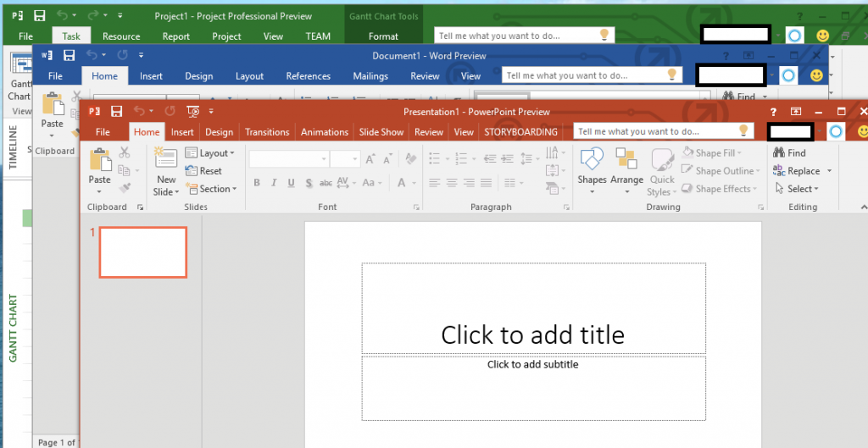Open the font name combo box in PowerPoint
The height and width of the screenshot is (448, 868).
[x=289, y=159]
